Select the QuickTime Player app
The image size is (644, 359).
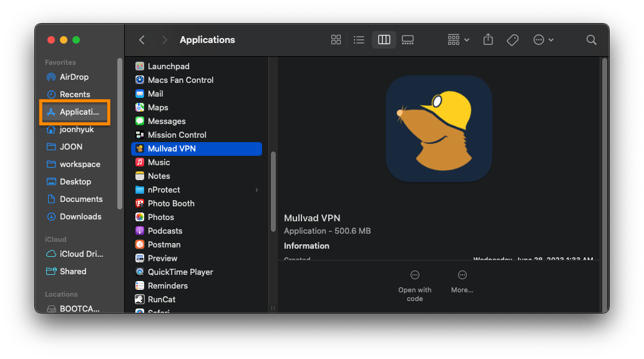click(x=180, y=272)
